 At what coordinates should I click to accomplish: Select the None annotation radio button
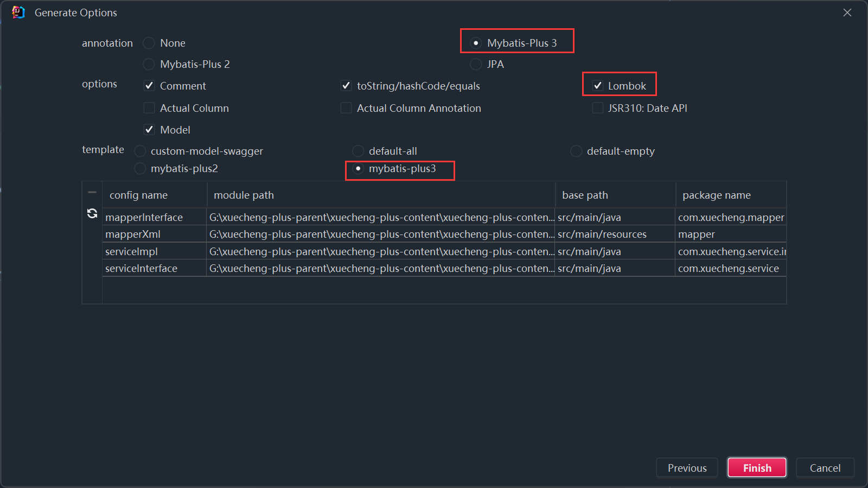pyautogui.click(x=149, y=43)
